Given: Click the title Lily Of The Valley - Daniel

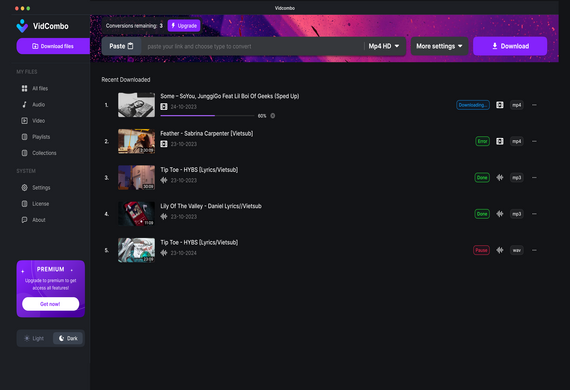Looking at the screenshot, I should coord(211,206).
